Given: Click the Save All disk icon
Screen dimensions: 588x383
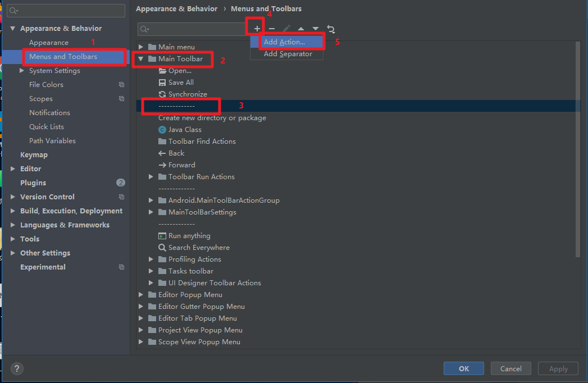Looking at the screenshot, I should click(162, 83).
